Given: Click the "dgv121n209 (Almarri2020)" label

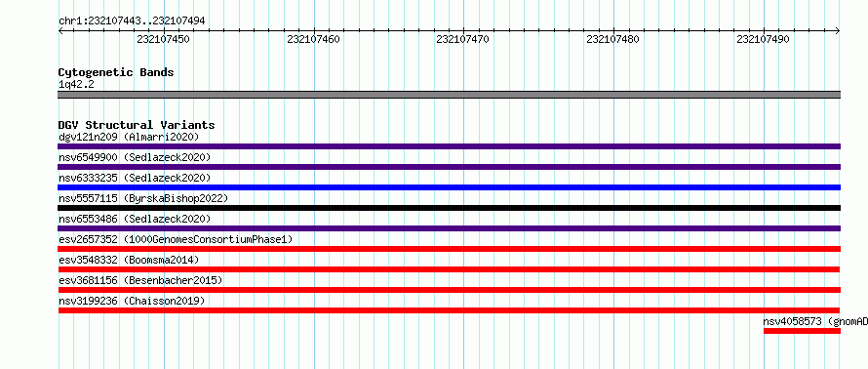Looking at the screenshot, I should (129, 137).
